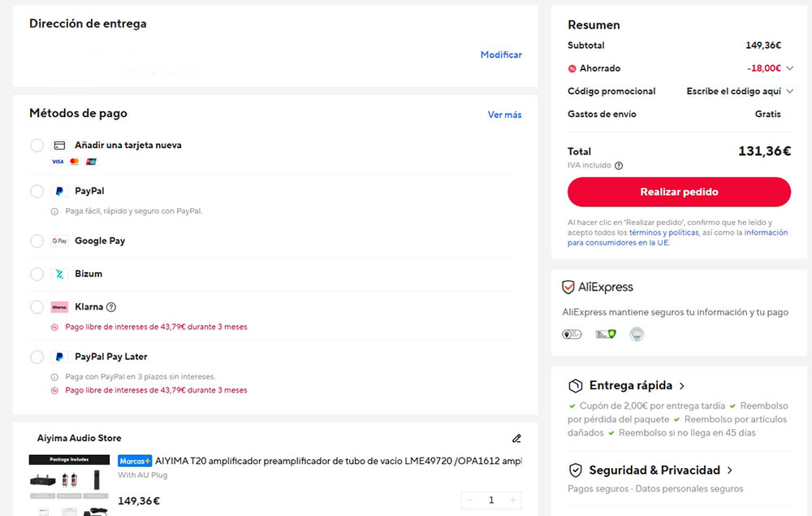
Task: Click the Mastercard logo icon
Action: click(x=75, y=162)
